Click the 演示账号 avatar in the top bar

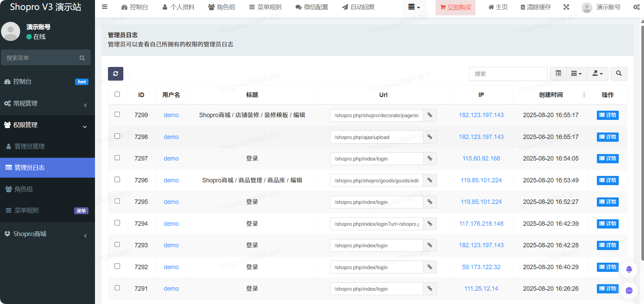point(587,8)
